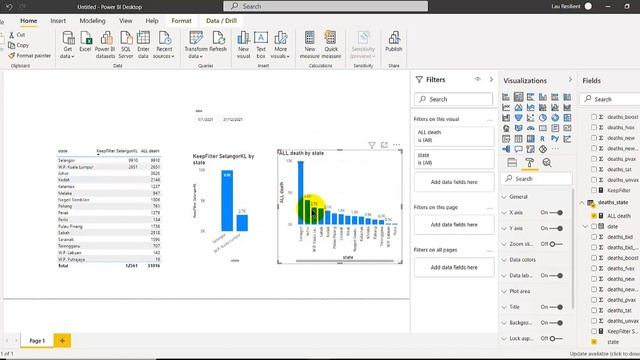Click the horizontal scrollbar in ALL death chart
This screenshot has width=640, height=360.
point(344,260)
